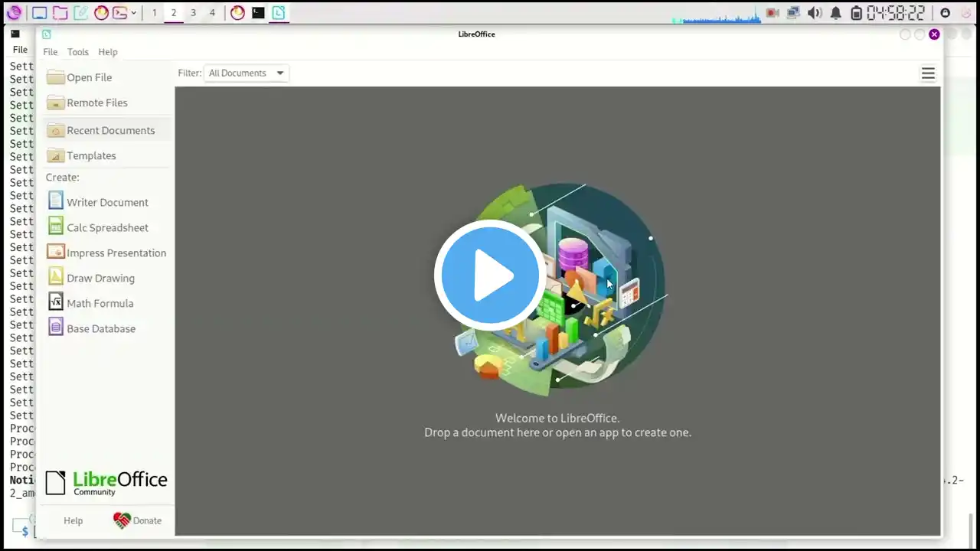Click the Base Database icon
Image resolution: width=980 pixels, height=551 pixels.
(x=55, y=328)
